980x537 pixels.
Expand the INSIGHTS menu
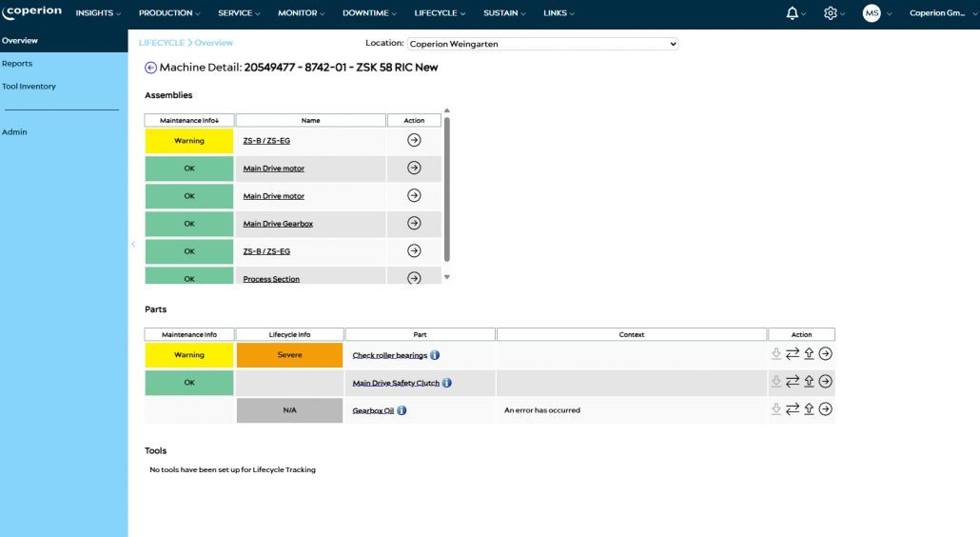point(98,13)
